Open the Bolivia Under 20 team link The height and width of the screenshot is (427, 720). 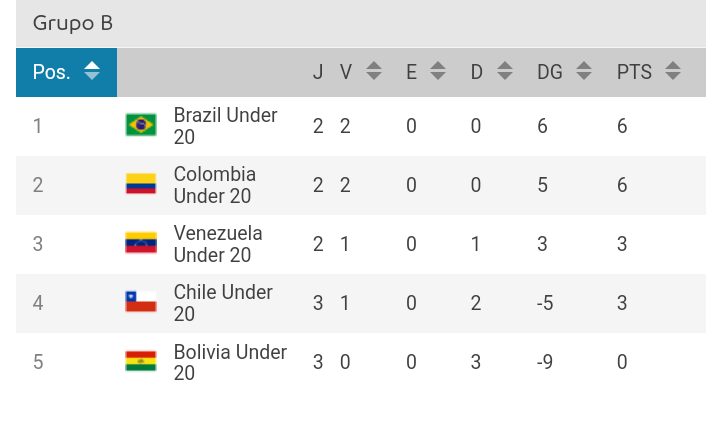point(231,362)
